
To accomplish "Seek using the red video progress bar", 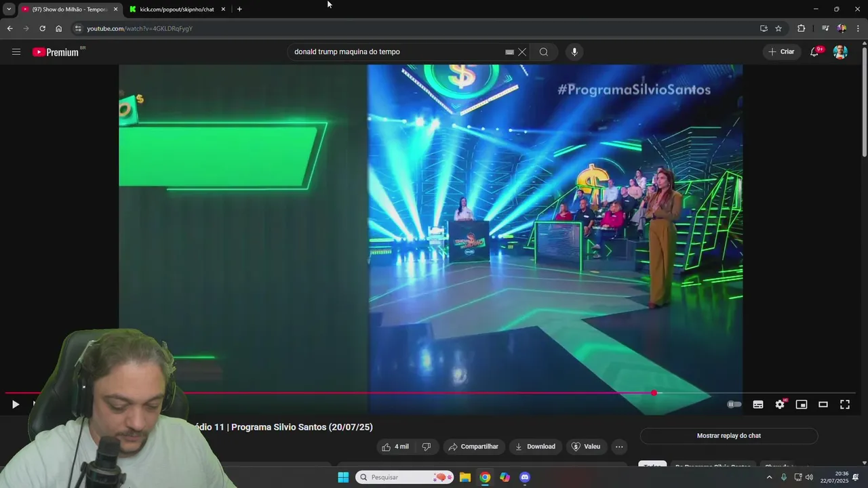I will (431, 393).
